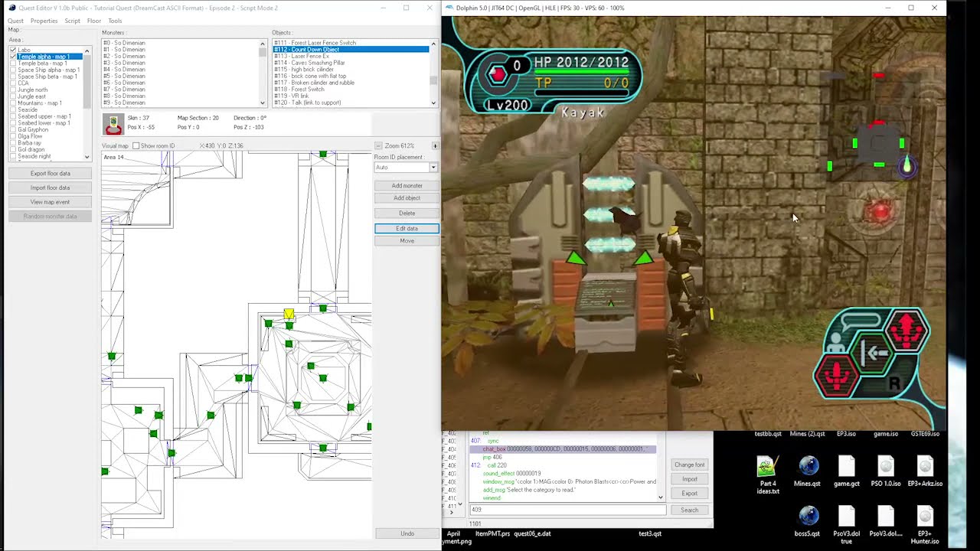
Task: Select #114 - Caves Smashing Pillar object
Action: (x=351, y=63)
